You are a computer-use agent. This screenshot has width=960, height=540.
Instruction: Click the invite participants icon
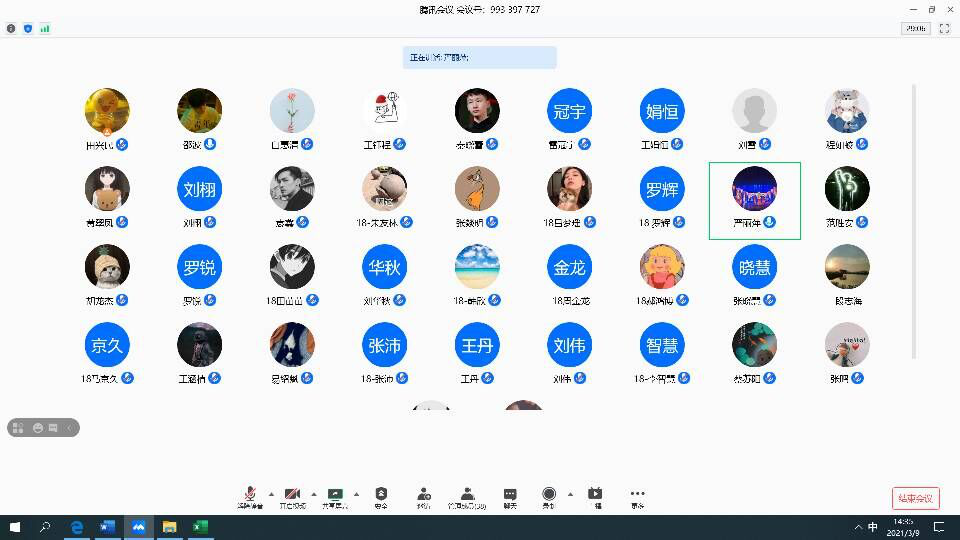pyautogui.click(x=424, y=494)
